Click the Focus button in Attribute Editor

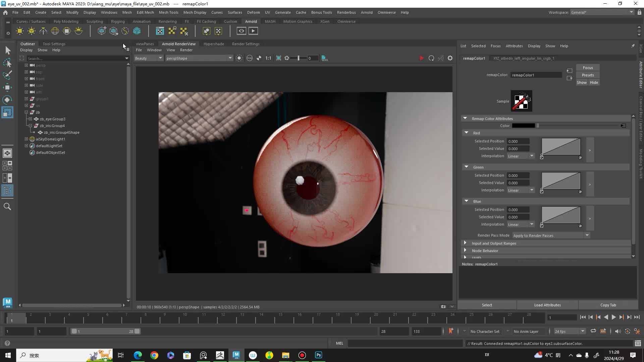[588, 68]
